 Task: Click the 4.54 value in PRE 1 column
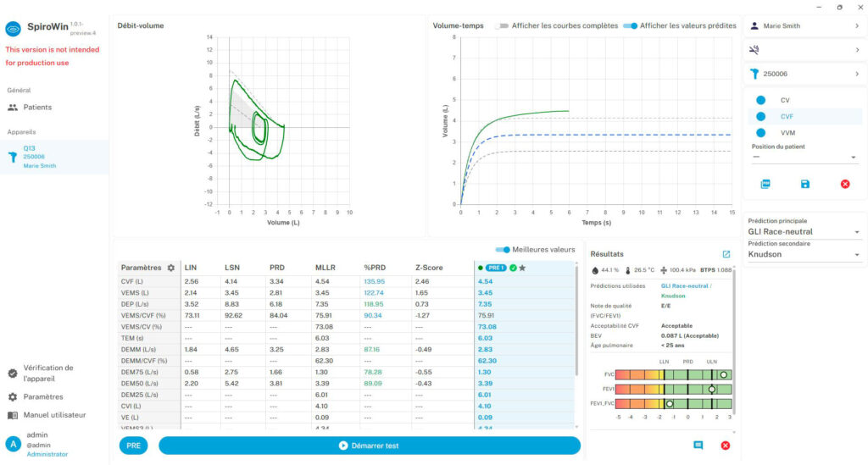(x=485, y=281)
